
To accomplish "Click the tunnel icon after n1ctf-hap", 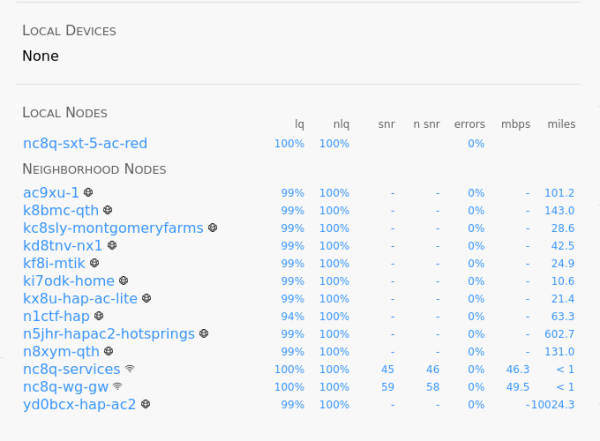I will point(99,315).
